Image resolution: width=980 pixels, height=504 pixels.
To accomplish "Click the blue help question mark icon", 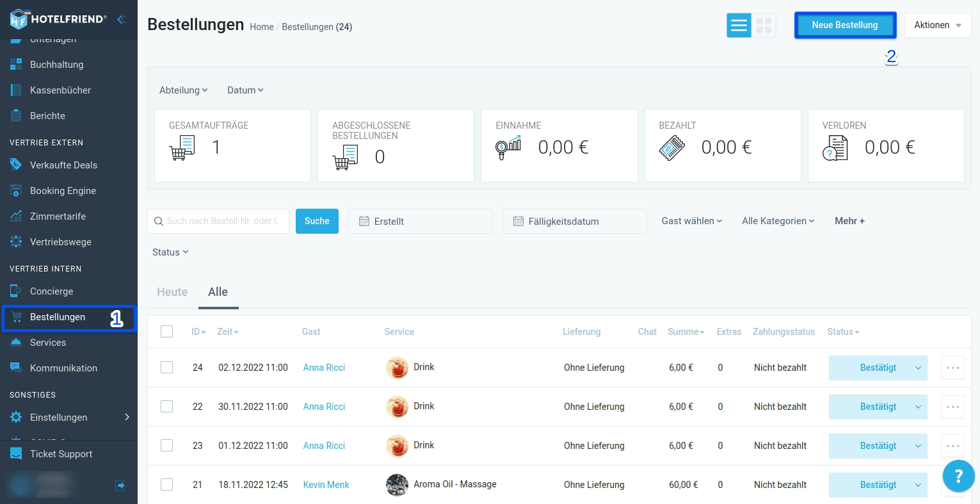I will click(x=958, y=476).
